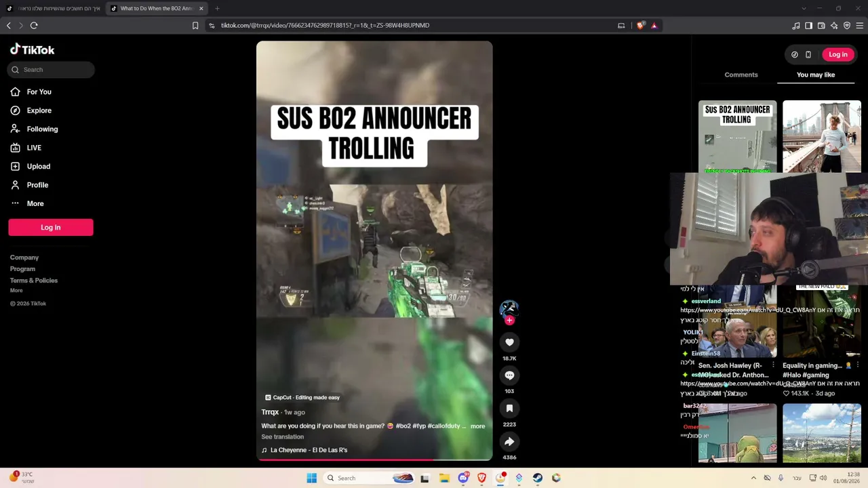This screenshot has height=488, width=868.
Task: Expand the Program footer section
Action: tap(22, 269)
